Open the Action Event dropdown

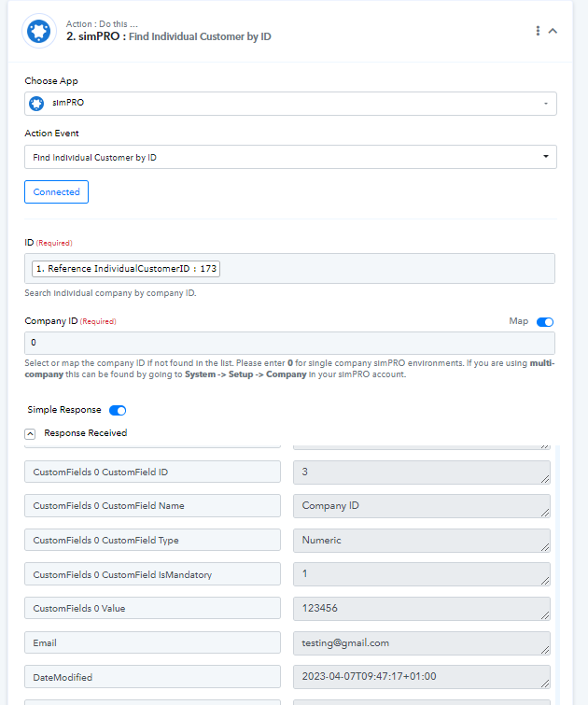[x=290, y=157]
